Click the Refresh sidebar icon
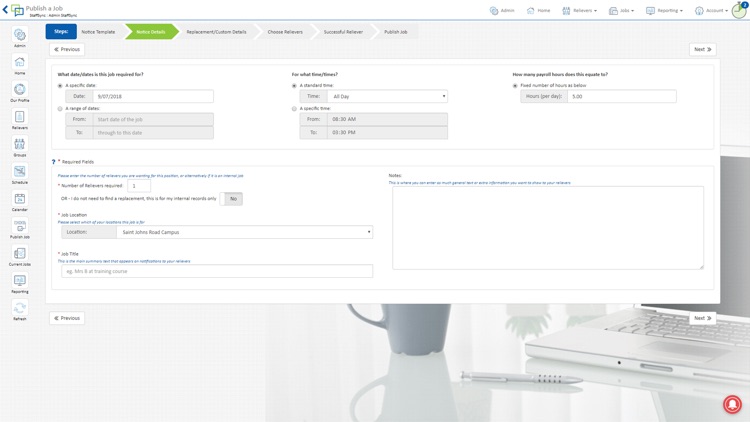The image size is (750, 422). [20, 311]
